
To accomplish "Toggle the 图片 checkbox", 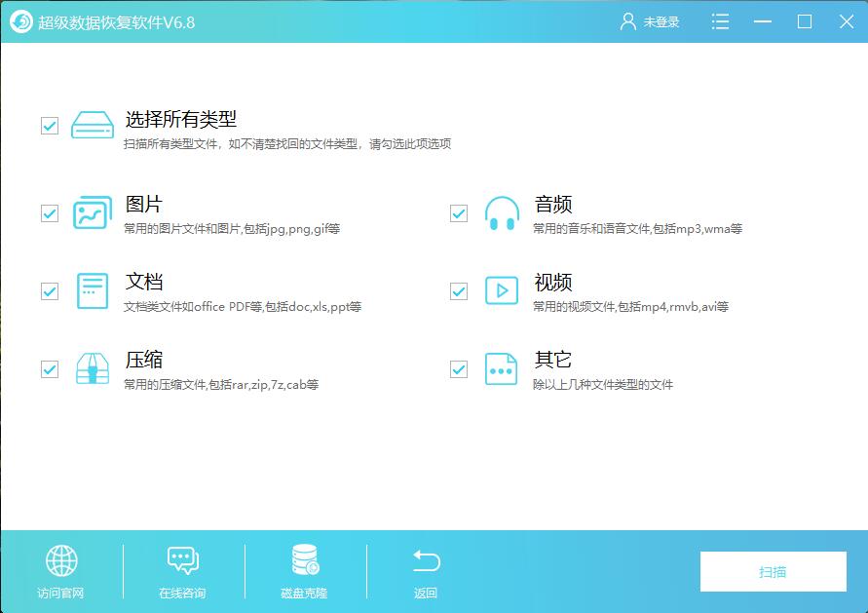I will click(x=50, y=213).
